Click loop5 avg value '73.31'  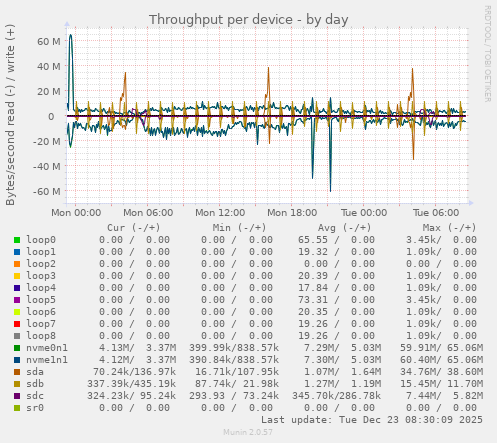pos(313,300)
